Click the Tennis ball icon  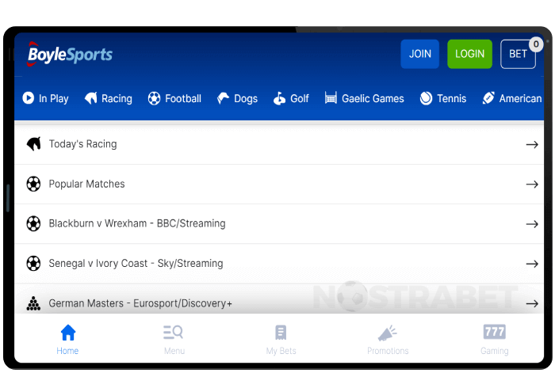(427, 98)
